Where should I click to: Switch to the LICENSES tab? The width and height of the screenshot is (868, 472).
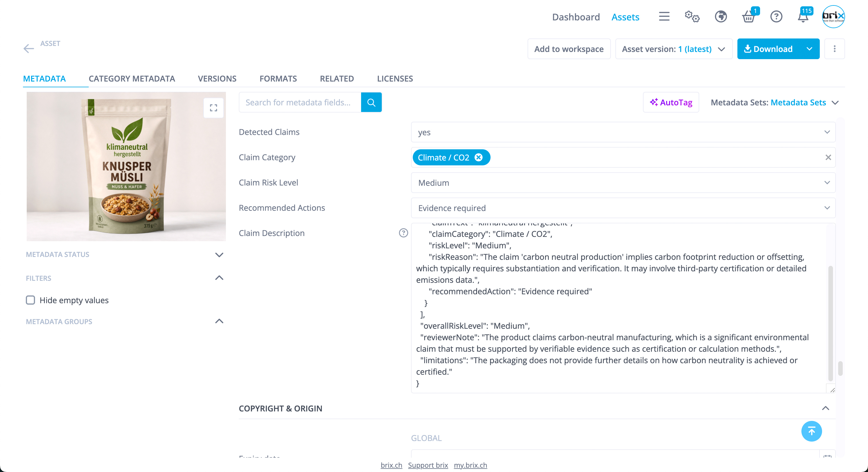pos(395,79)
